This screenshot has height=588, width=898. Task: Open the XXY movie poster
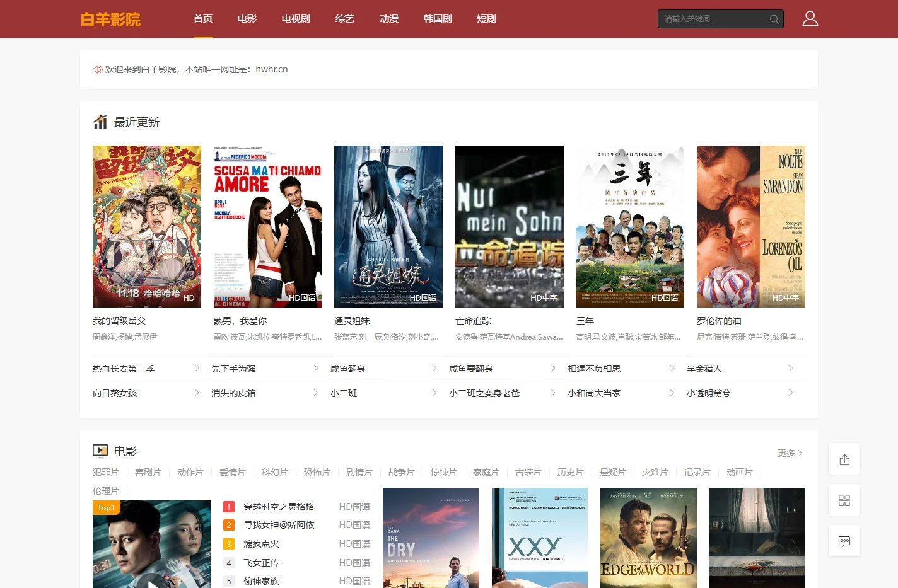point(540,538)
